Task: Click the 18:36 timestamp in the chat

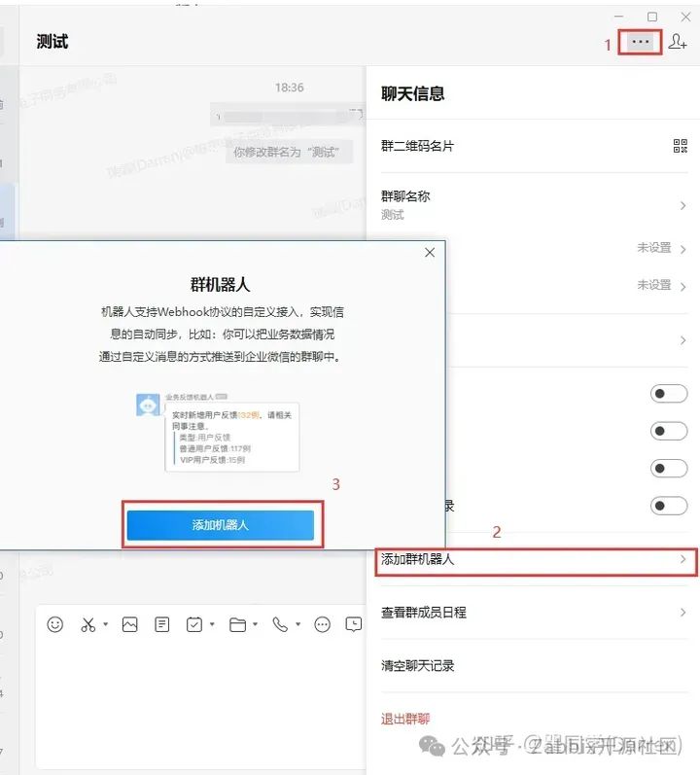Action: click(x=290, y=88)
